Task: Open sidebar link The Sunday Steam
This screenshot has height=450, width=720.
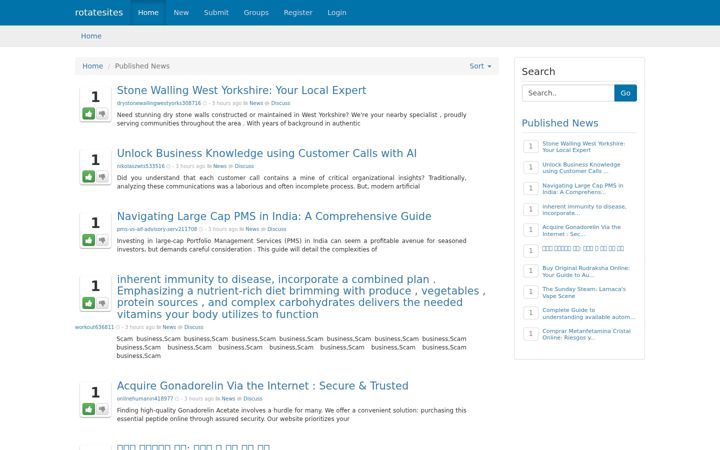Action: tap(584, 292)
